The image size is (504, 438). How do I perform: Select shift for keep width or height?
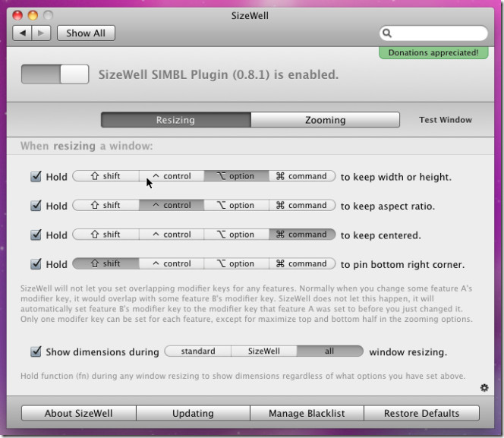pyautogui.click(x=106, y=176)
